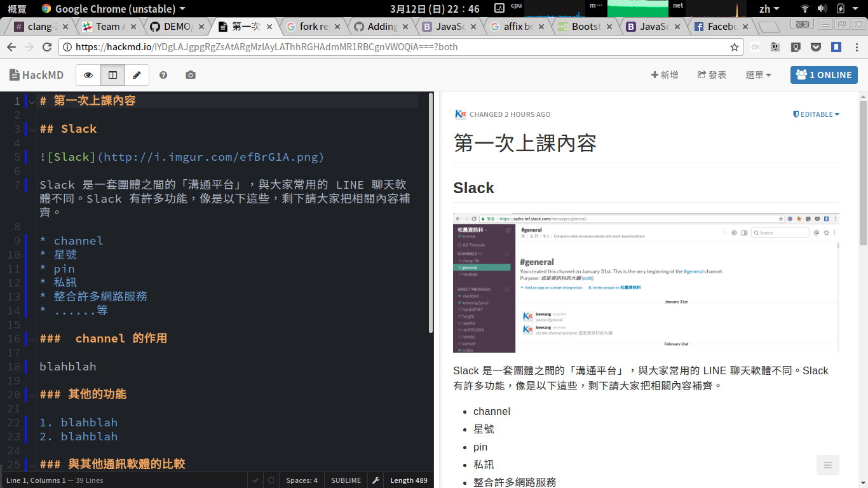Click the HackMD logo
The image size is (868, 488).
pos(37,75)
